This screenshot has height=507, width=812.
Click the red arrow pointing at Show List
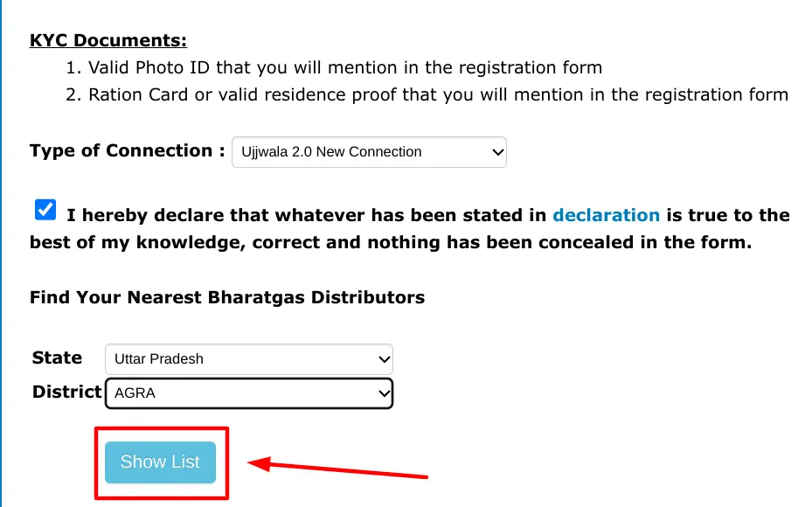[339, 469]
